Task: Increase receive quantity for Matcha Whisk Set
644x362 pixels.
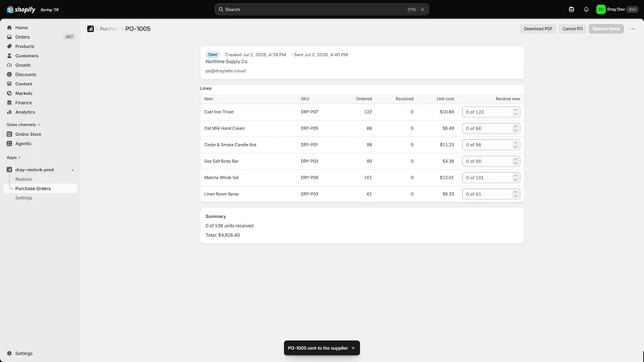Action: pos(515,175)
